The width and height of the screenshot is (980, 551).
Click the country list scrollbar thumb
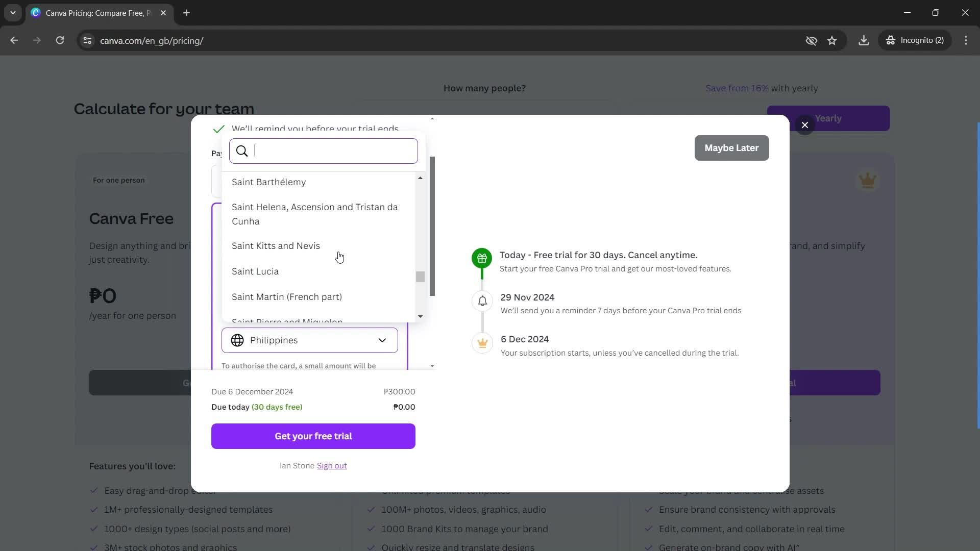pyautogui.click(x=420, y=277)
